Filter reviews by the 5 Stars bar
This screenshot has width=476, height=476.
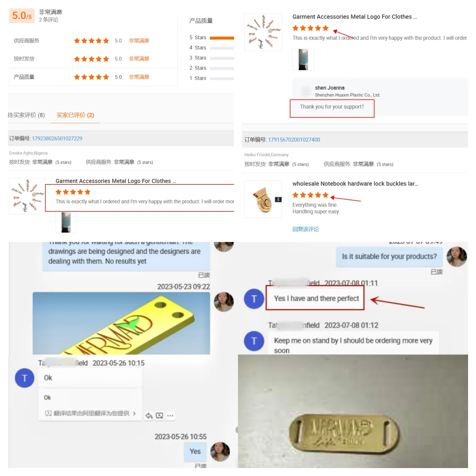pyautogui.click(x=222, y=38)
